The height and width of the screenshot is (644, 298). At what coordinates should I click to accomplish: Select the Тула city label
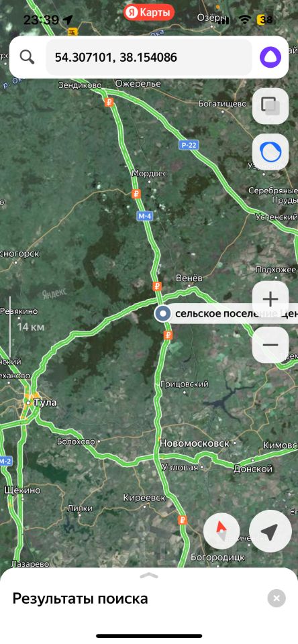[45, 402]
